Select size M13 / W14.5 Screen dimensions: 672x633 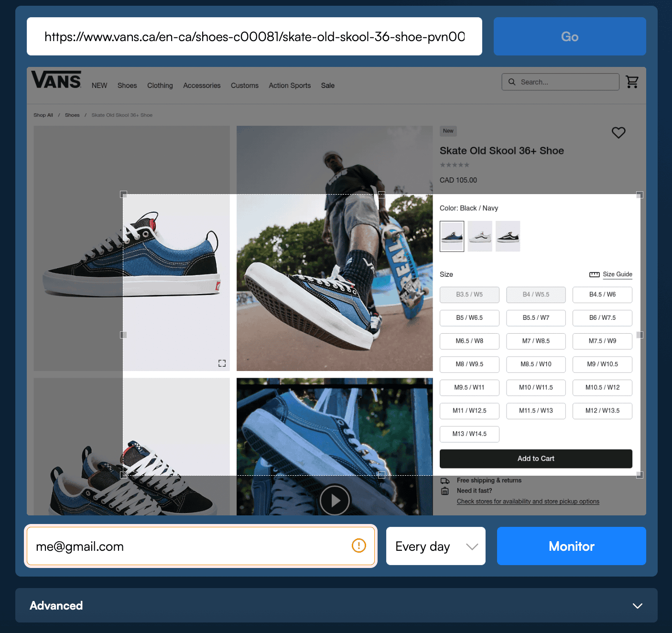[469, 434]
